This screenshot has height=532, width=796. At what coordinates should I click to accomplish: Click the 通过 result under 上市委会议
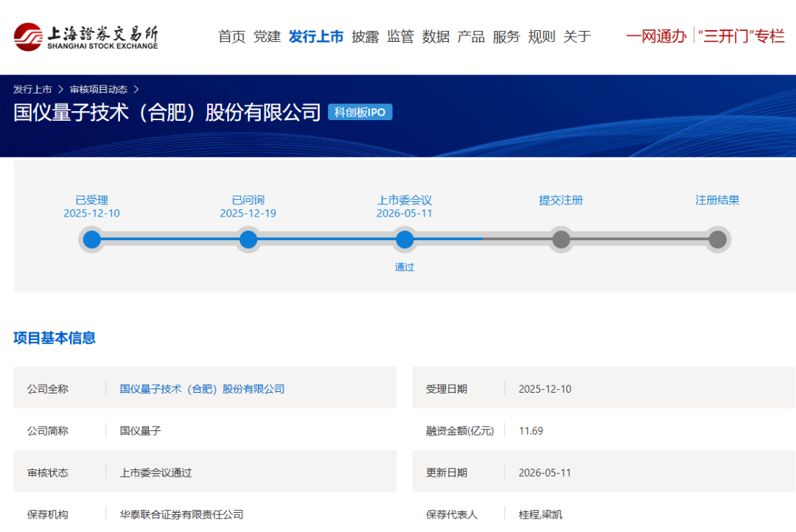[x=405, y=267]
